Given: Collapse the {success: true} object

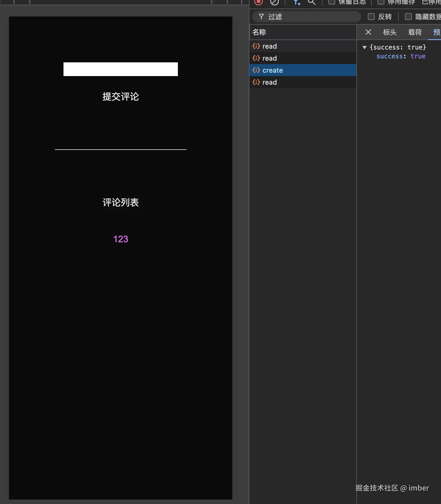Looking at the screenshot, I should (x=365, y=47).
